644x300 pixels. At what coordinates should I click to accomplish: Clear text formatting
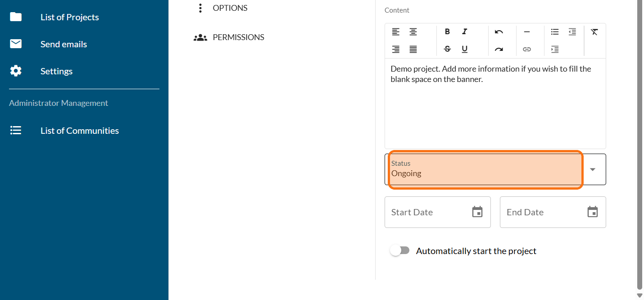point(594,32)
